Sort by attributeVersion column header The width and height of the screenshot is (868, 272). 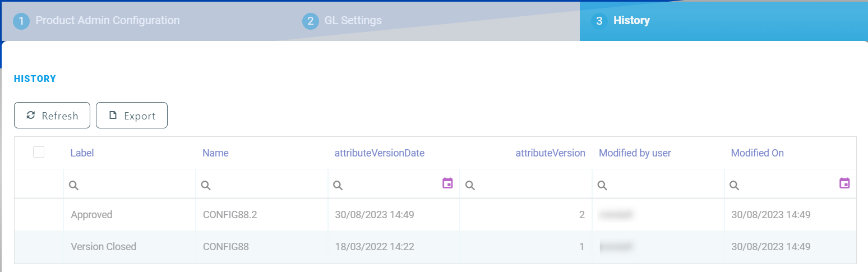(x=550, y=153)
